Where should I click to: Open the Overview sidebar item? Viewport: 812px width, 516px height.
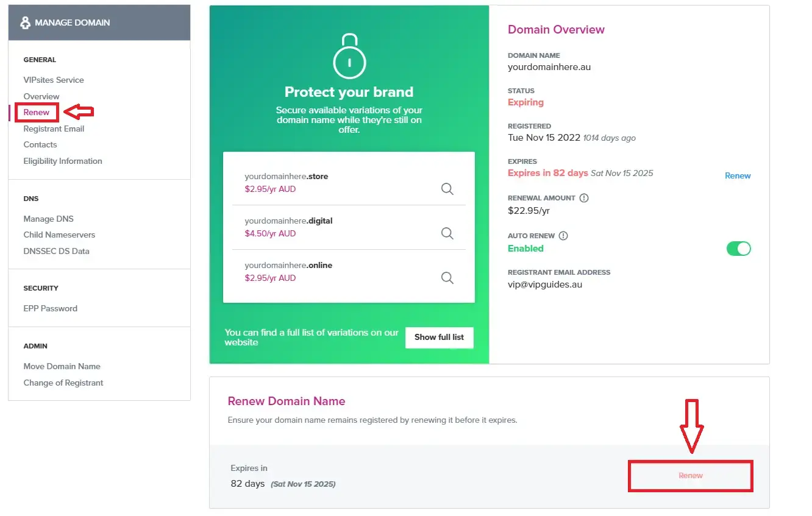[41, 96]
